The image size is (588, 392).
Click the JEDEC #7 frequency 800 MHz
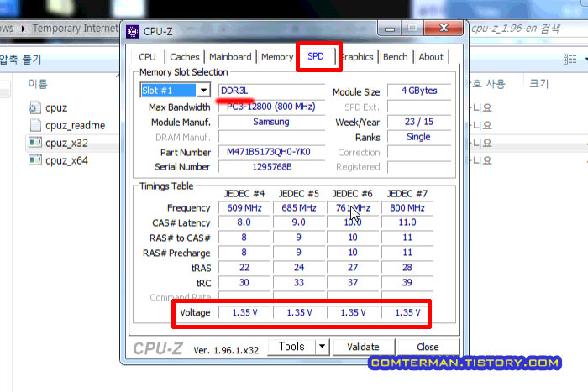click(x=407, y=208)
